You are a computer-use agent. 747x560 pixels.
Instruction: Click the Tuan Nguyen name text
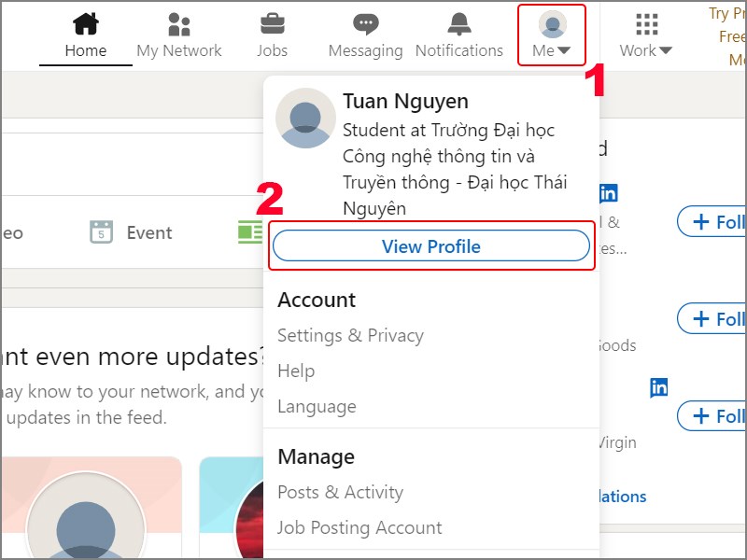pyautogui.click(x=405, y=102)
